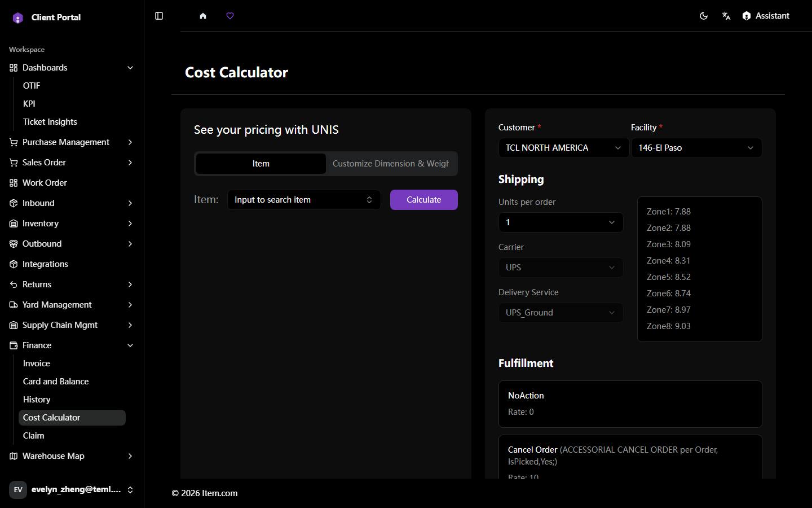Click the Finance wallet icon

(x=14, y=345)
